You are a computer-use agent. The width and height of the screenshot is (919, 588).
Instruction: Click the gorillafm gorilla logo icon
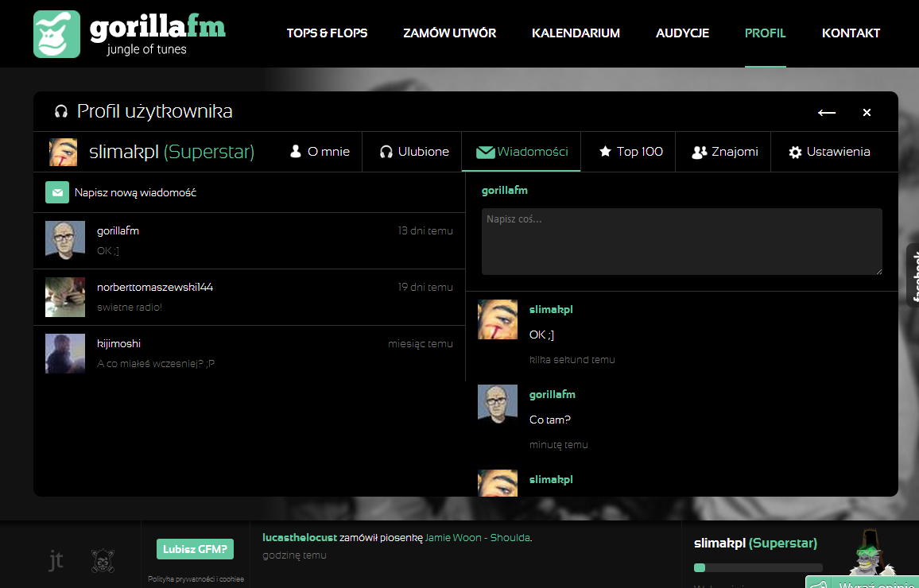tap(57, 34)
